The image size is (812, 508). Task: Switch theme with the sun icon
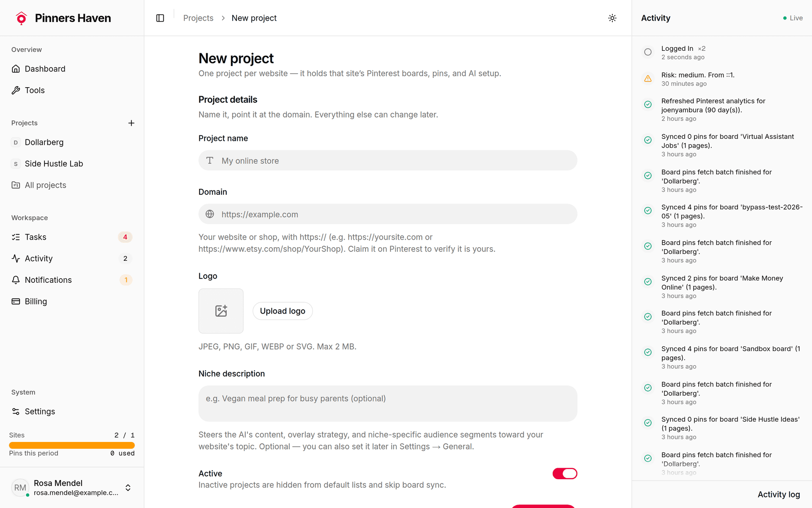612,18
